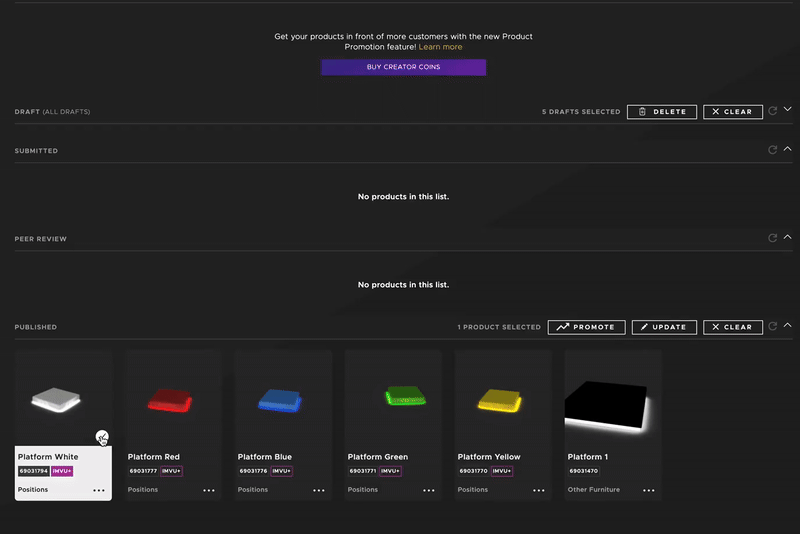Viewport: 800px width, 534px height.
Task: Click the Published section heading
Action: click(x=36, y=327)
